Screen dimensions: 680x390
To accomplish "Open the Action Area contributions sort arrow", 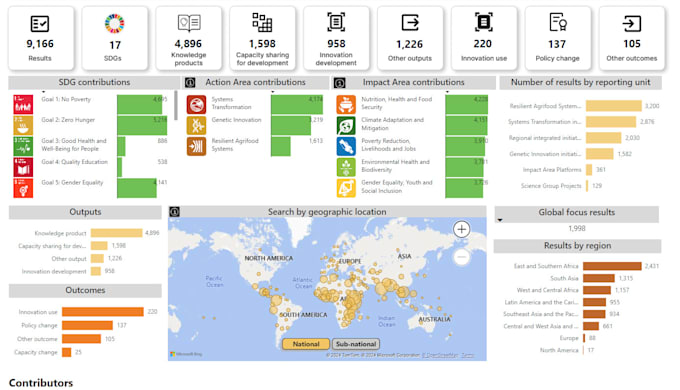I will pyautogui.click(x=273, y=92).
